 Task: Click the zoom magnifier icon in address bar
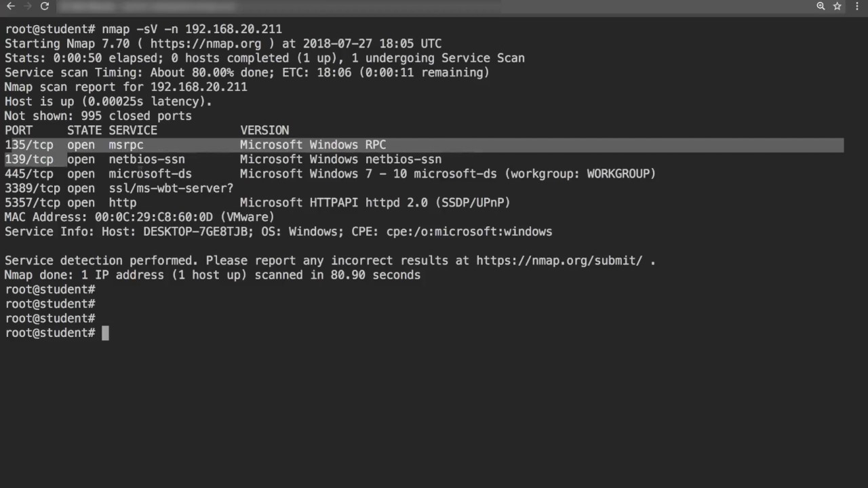(821, 6)
